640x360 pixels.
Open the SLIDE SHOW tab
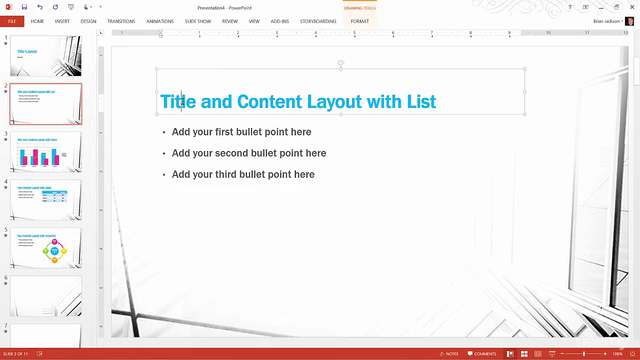tap(198, 21)
